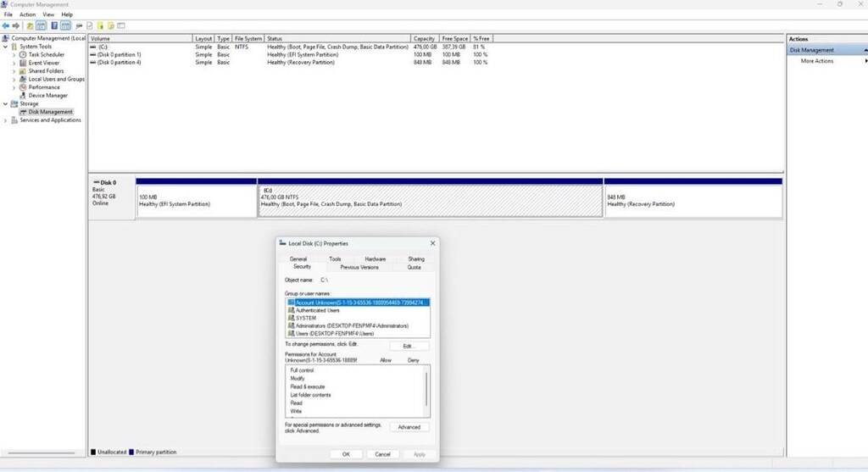
Task: Click the Services and Applications icon
Action: pos(14,120)
